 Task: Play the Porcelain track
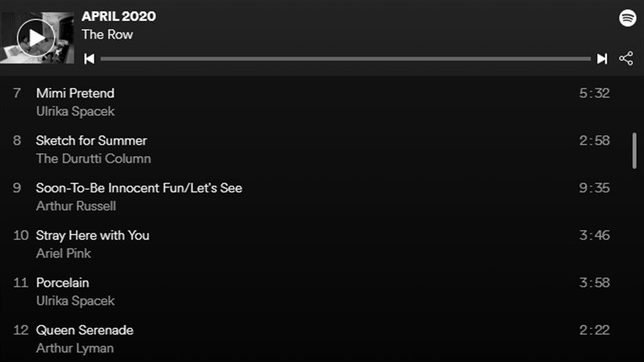(x=62, y=283)
